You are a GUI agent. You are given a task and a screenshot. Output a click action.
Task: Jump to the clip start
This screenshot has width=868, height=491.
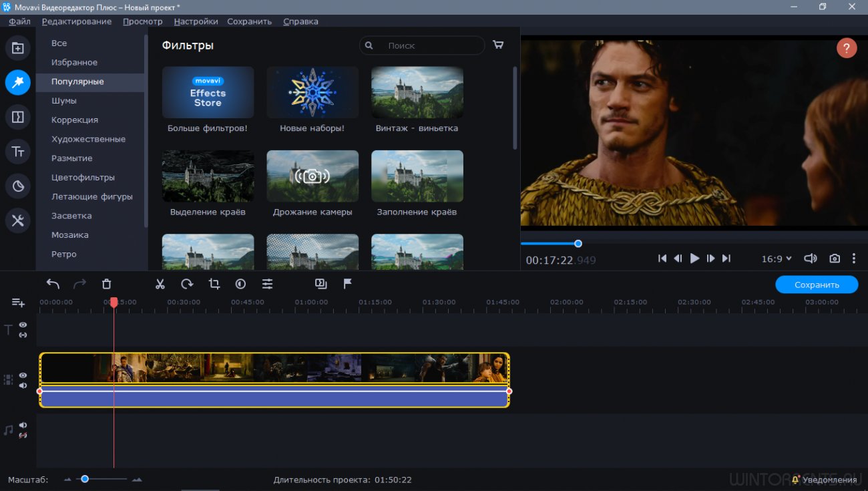(662, 259)
